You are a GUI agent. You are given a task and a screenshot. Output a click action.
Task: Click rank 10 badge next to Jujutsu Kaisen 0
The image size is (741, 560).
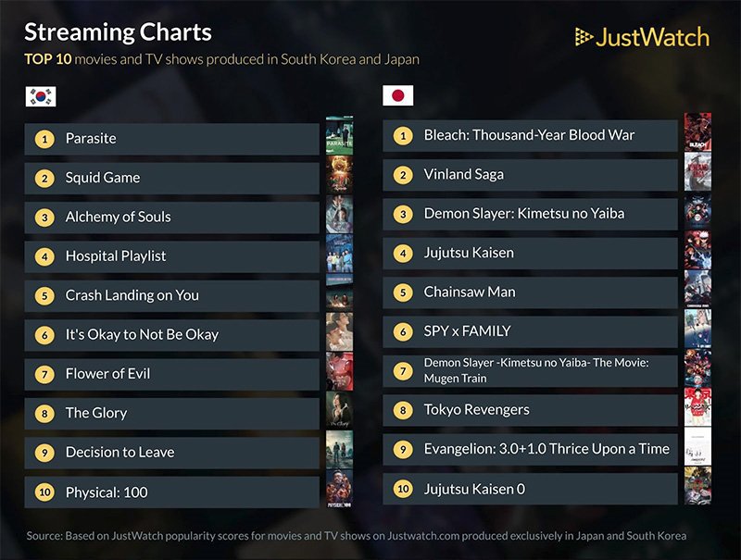coord(402,488)
